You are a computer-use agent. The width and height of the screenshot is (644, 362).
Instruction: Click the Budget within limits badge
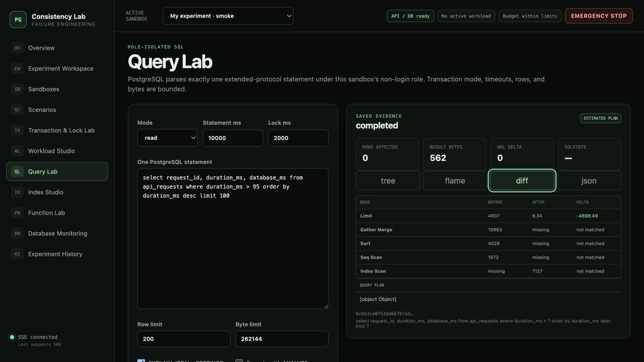tap(530, 16)
